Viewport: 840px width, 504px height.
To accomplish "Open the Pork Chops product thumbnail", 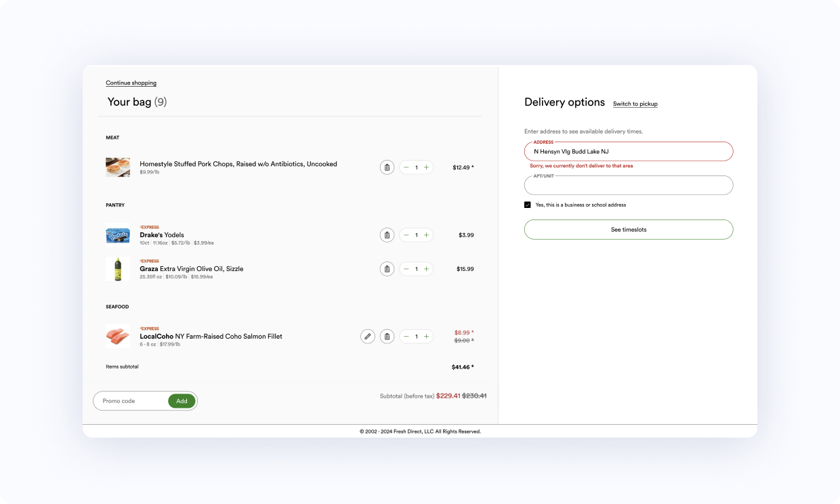I will [118, 167].
